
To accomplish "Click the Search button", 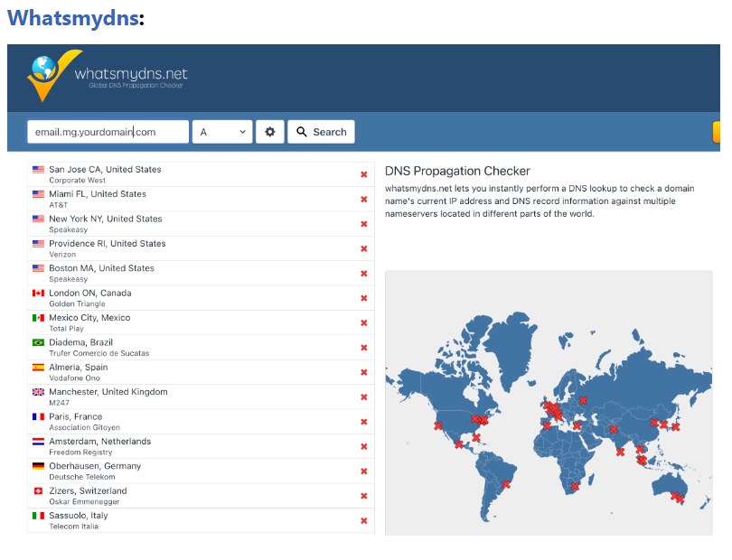I will point(321,132).
